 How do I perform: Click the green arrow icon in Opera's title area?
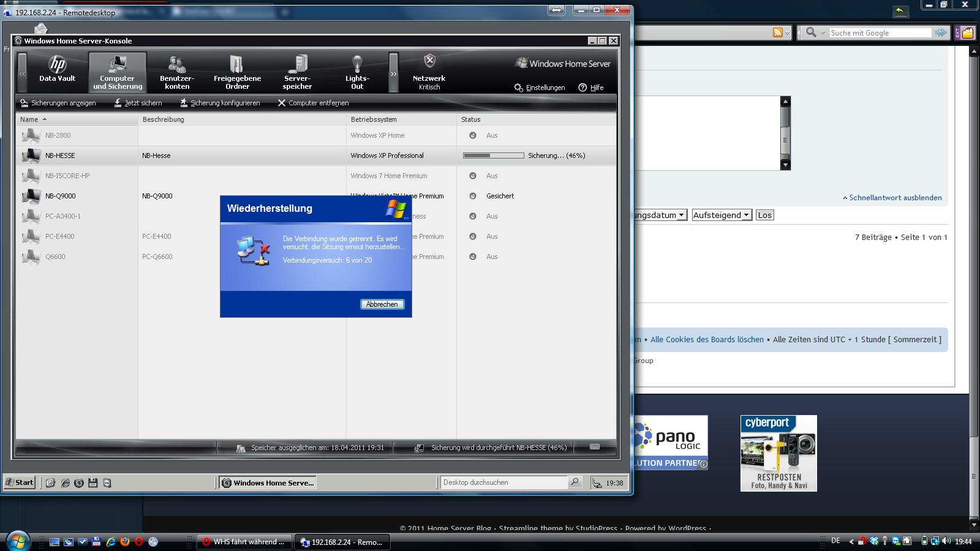900,10
